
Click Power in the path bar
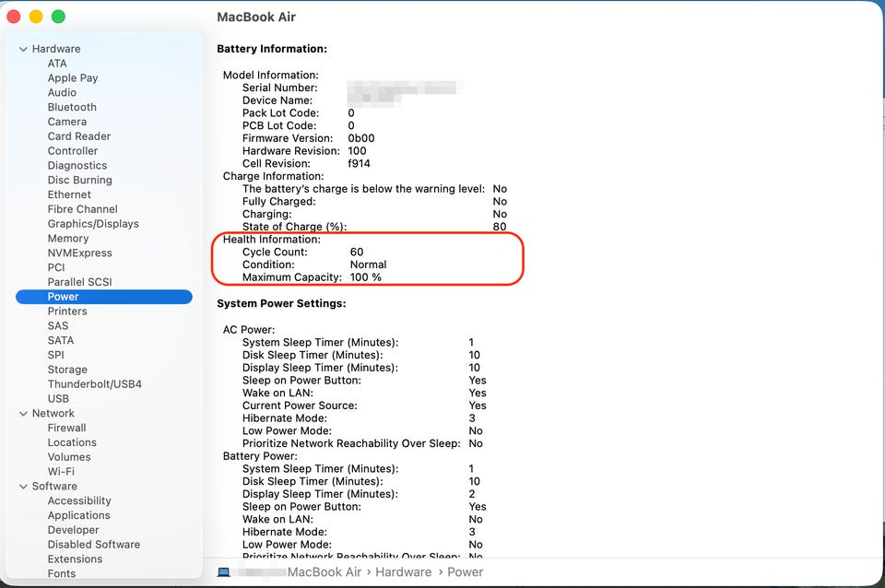click(465, 572)
